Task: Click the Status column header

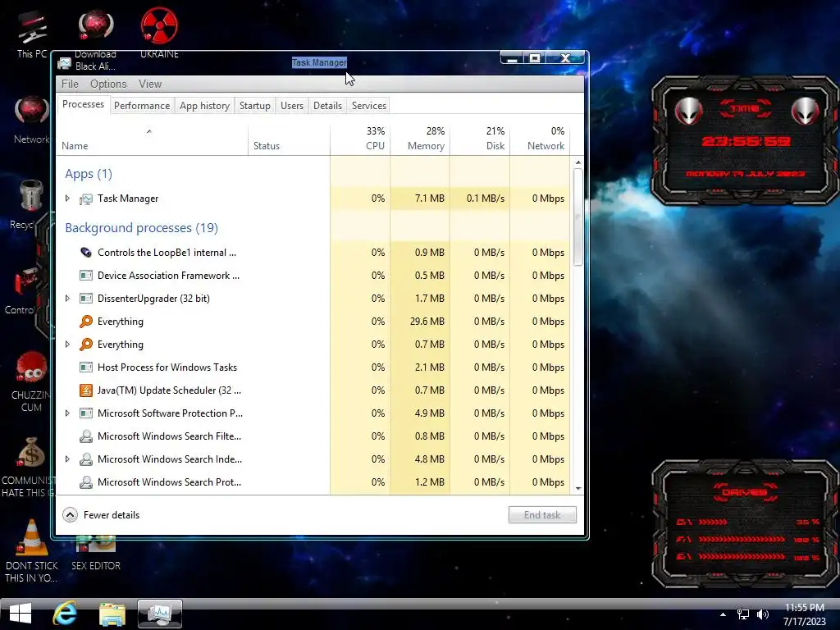Action: click(290, 139)
